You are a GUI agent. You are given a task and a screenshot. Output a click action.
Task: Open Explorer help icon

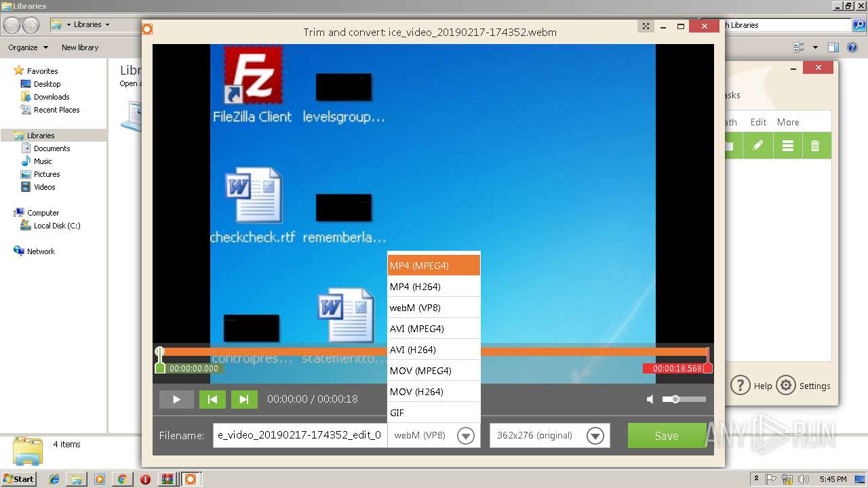(x=853, y=47)
